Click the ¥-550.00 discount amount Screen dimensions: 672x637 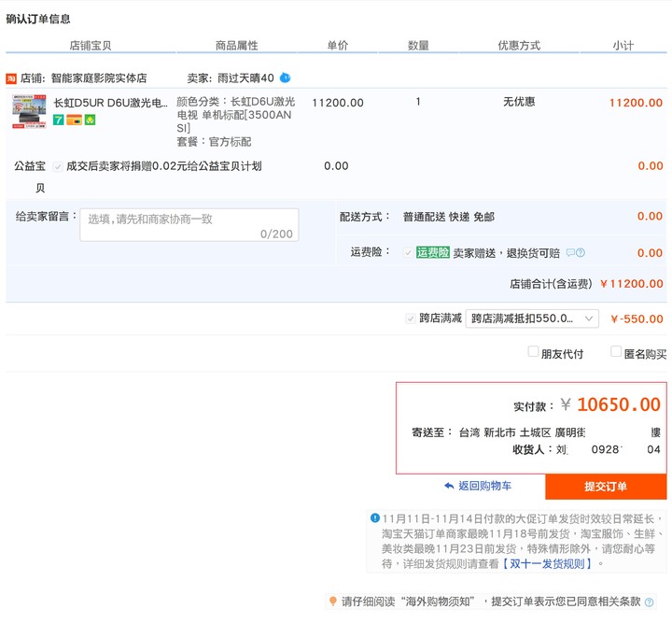637,319
